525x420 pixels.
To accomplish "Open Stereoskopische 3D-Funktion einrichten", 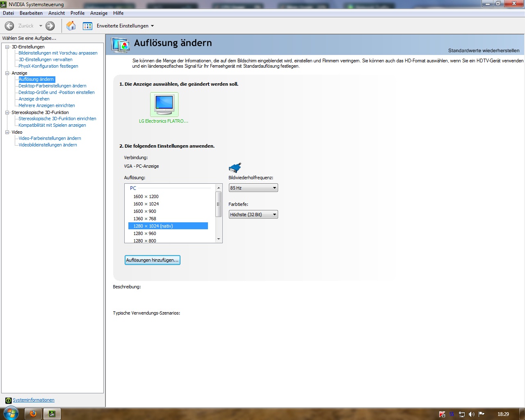I will click(x=57, y=119).
